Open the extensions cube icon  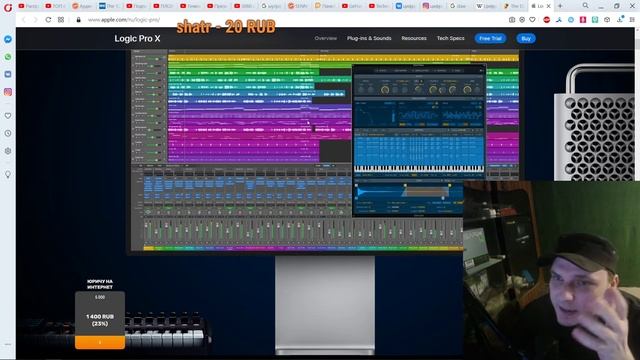pyautogui.click(x=607, y=20)
